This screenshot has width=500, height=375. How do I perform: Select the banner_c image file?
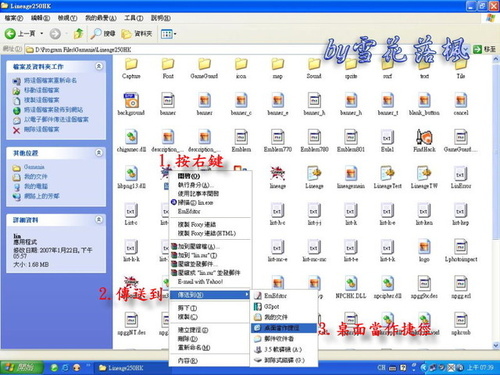[241, 104]
